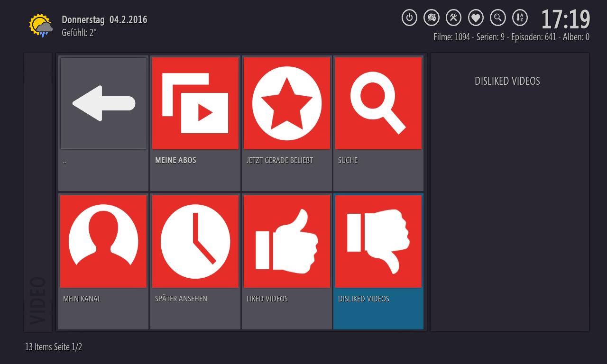
Task: Open the vertical VIDEO side panel
Action: [x=38, y=192]
